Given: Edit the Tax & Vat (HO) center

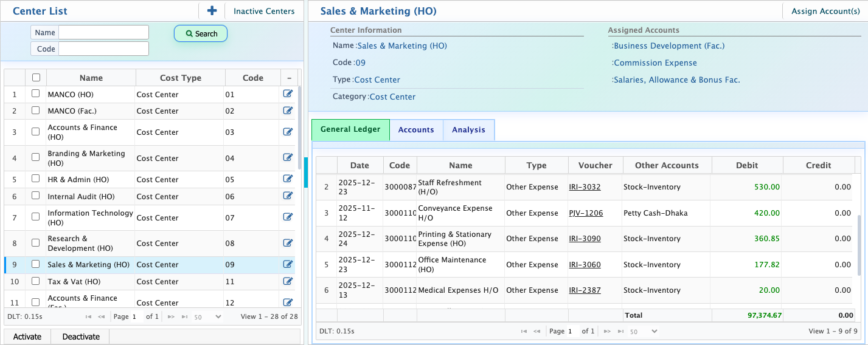Looking at the screenshot, I should click(x=288, y=282).
